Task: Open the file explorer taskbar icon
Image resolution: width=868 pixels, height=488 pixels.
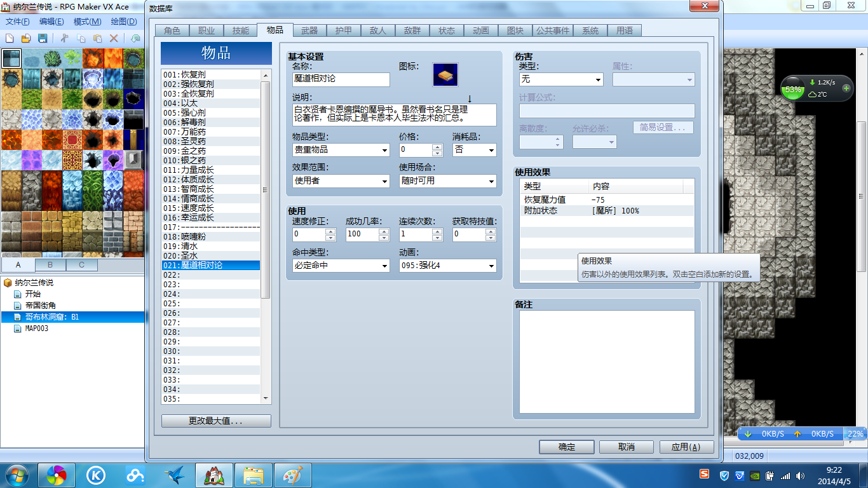Action: 254,475
